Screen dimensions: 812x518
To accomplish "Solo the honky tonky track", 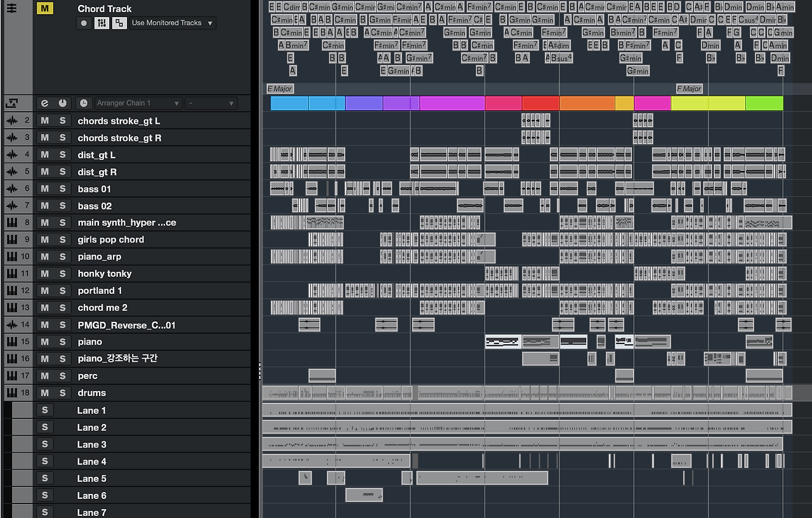I will 62,274.
